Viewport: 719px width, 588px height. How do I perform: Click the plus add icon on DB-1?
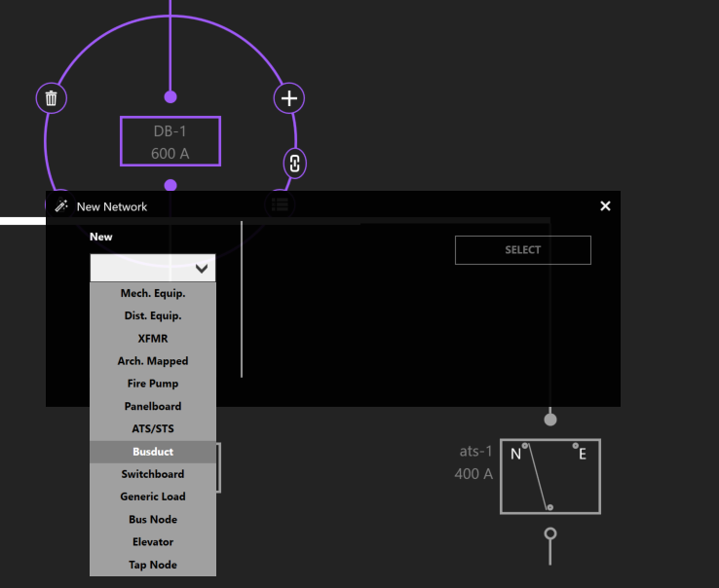[x=288, y=98]
